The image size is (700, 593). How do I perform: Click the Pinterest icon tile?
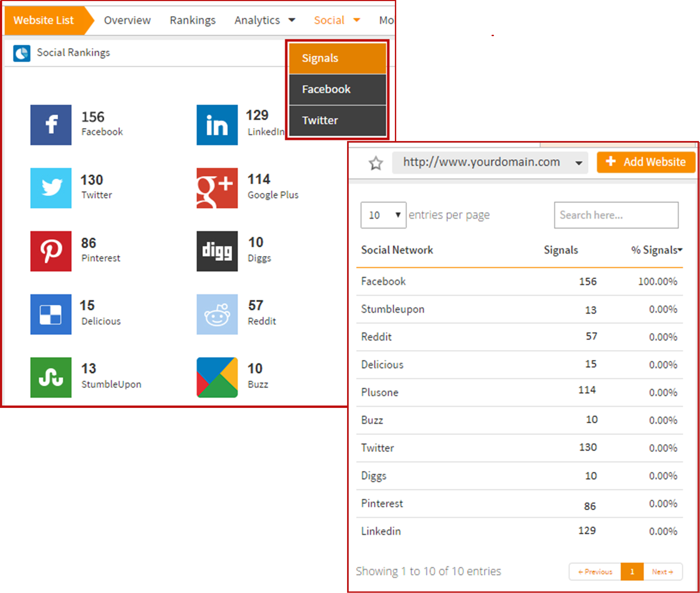51,251
